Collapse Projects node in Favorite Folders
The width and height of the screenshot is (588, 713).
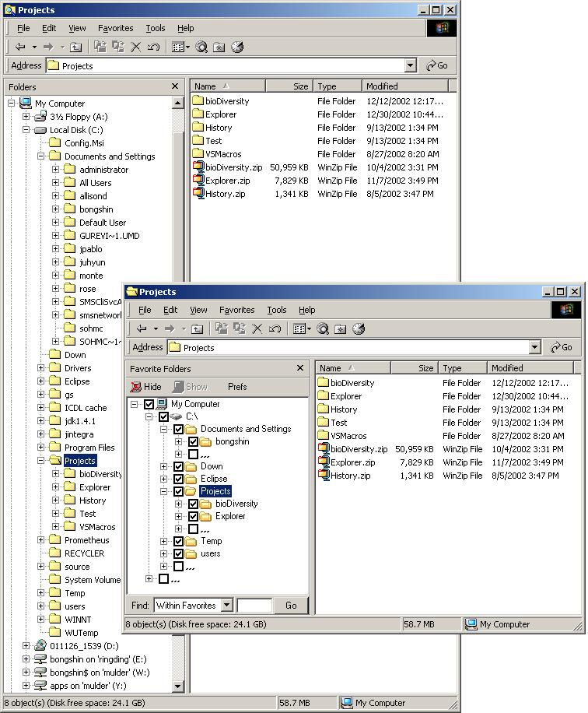[x=163, y=491]
